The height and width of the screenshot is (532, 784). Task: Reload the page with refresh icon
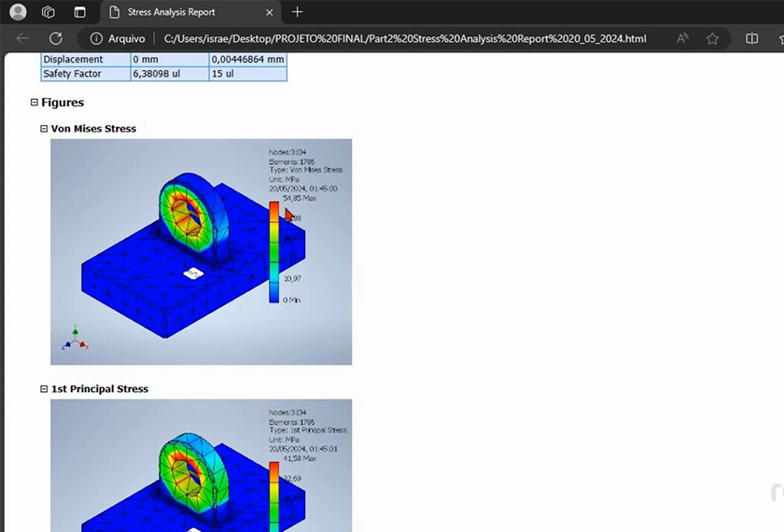tap(56, 38)
